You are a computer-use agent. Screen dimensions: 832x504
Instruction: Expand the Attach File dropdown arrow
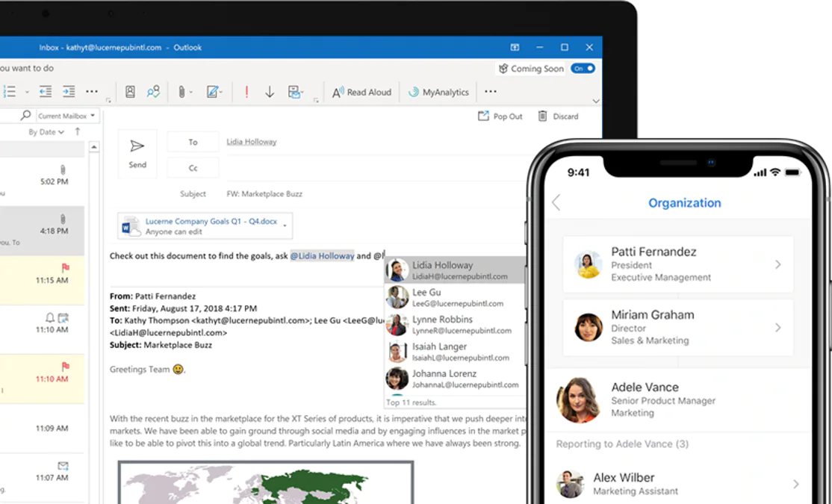point(191,93)
